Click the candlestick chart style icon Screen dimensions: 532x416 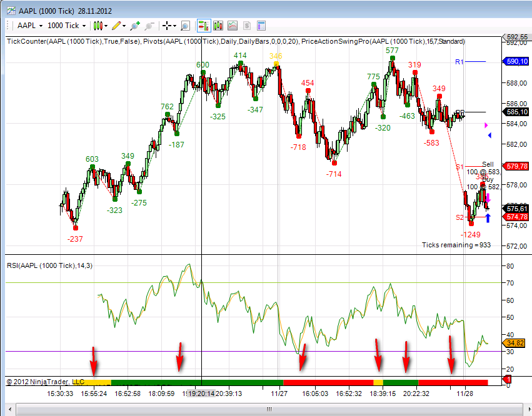click(98, 26)
